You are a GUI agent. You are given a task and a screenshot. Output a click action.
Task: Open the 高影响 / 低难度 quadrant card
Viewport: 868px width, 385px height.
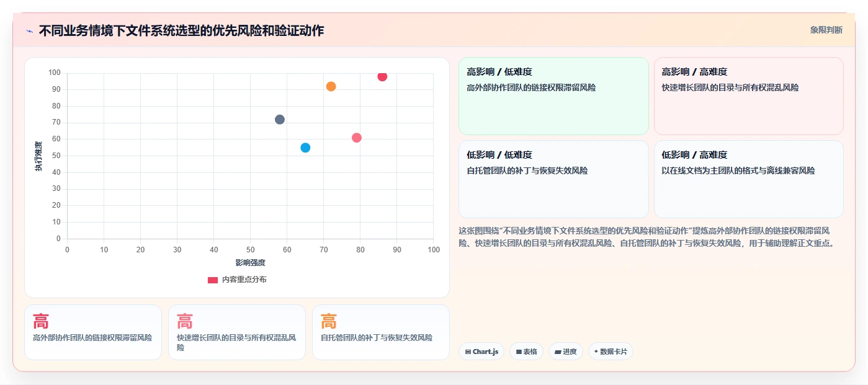point(553,96)
